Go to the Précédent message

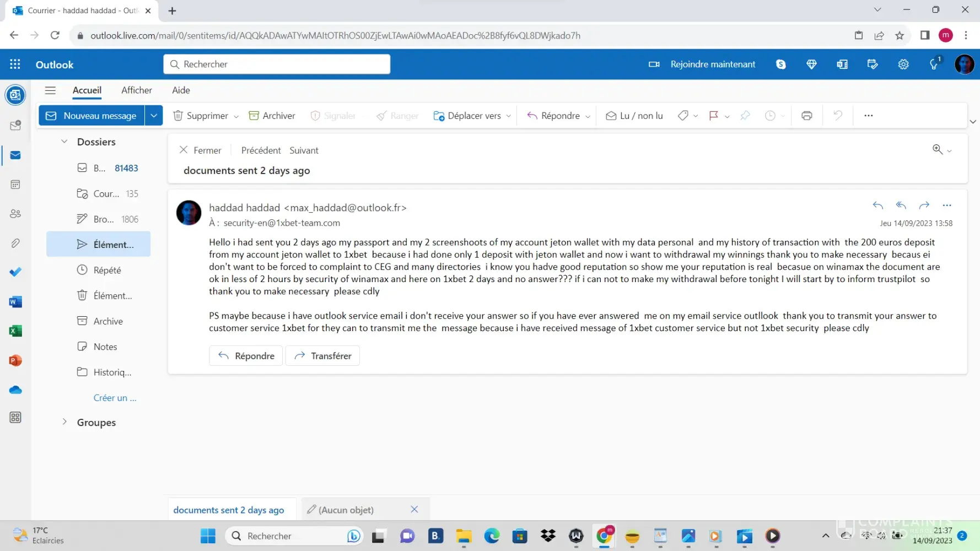[261, 150]
